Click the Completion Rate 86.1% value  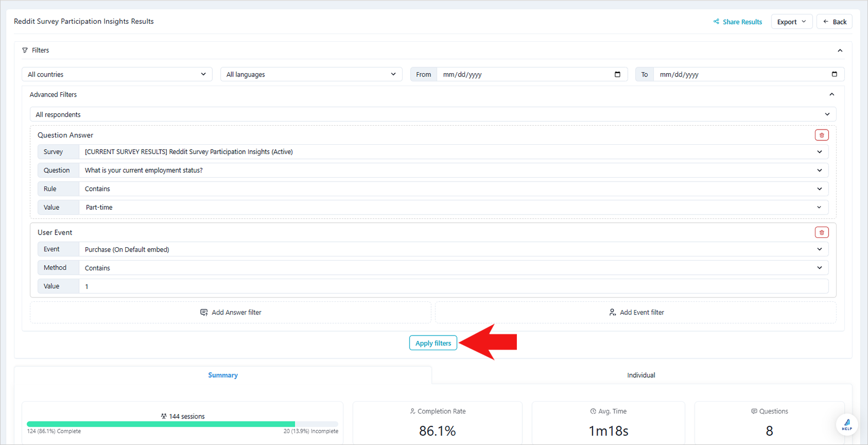pos(437,431)
